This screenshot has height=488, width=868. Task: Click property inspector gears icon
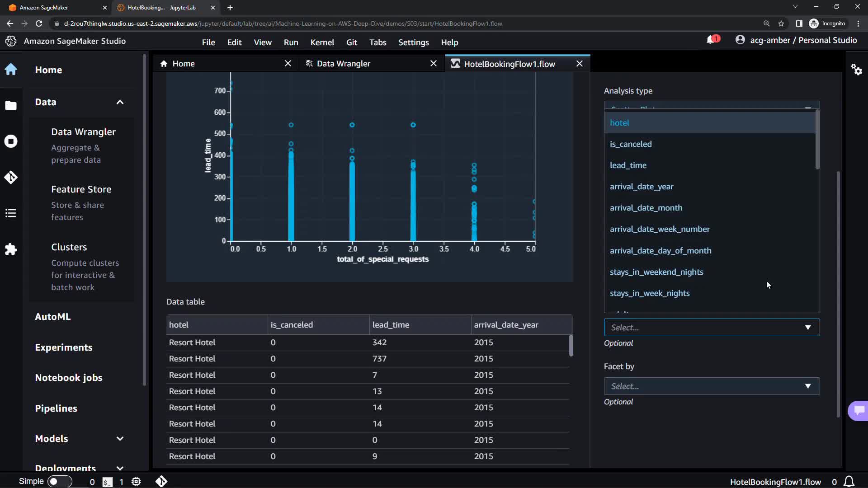[856, 70]
